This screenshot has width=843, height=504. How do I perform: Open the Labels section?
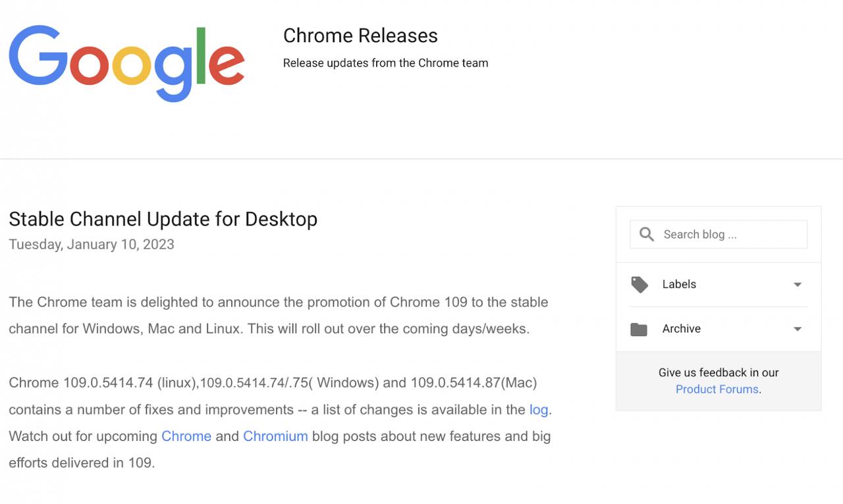pyautogui.click(x=679, y=284)
